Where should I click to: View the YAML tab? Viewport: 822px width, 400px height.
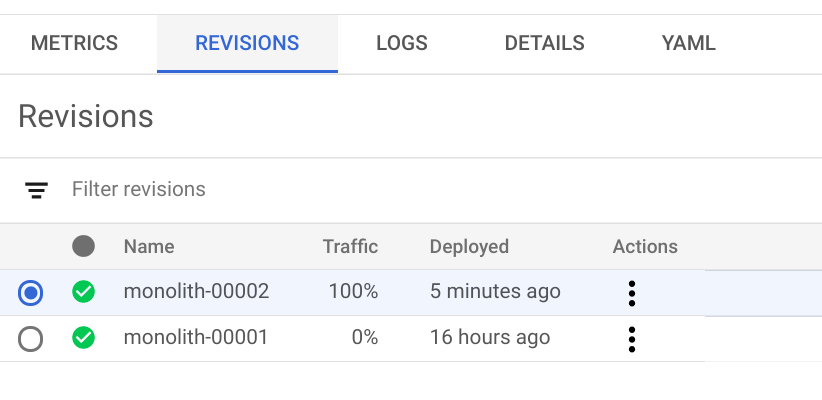pyautogui.click(x=688, y=43)
